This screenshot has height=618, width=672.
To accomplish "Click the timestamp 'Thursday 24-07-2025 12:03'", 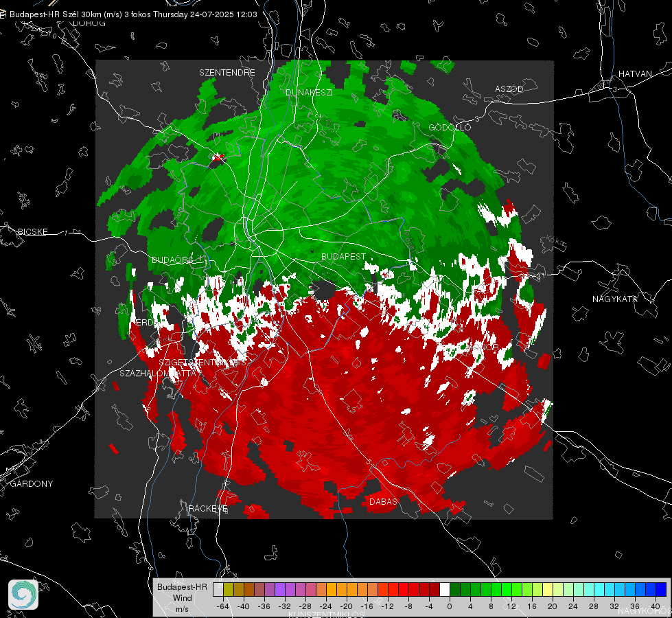I will click(205, 14).
